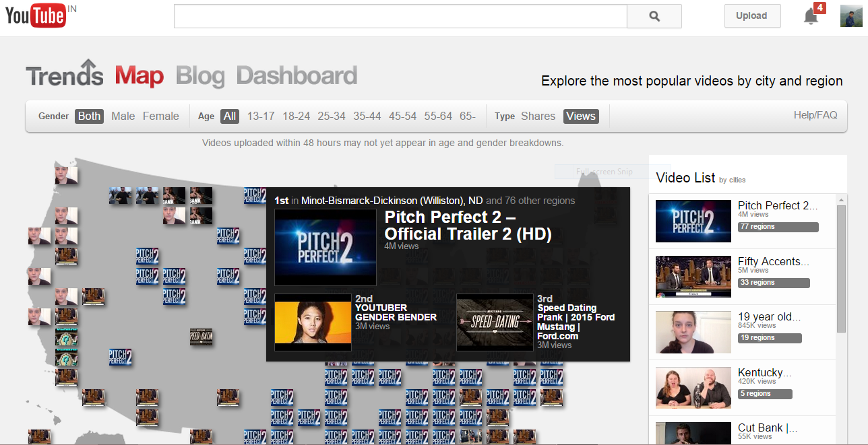Click Video List scrollbar up arrow
868x445 pixels.
pos(841,200)
